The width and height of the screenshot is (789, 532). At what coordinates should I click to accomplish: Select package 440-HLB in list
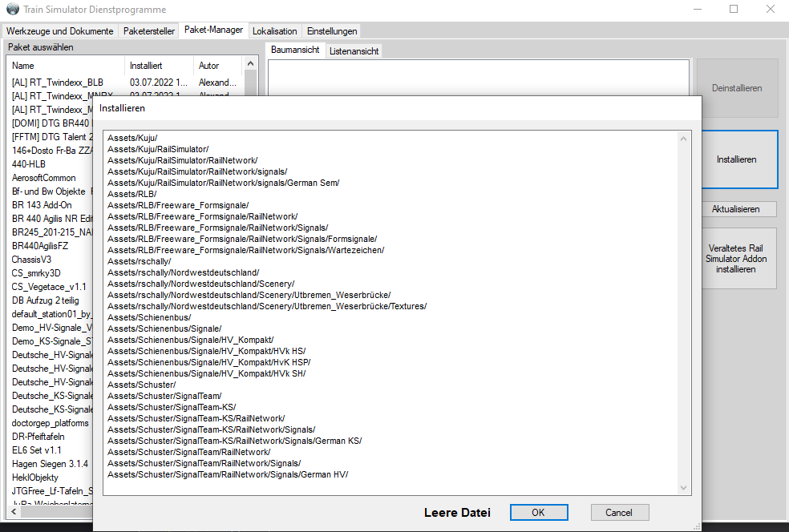[29, 164]
